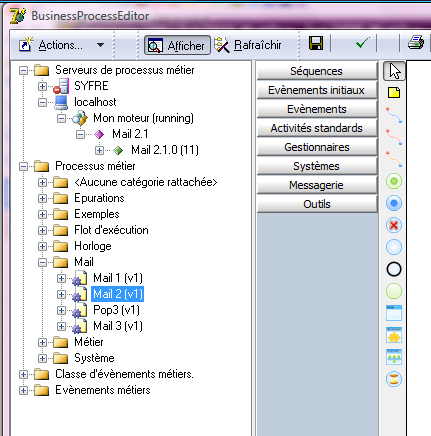431x436 pixels.
Task: Expand the SYFRE server node
Action: (42, 86)
